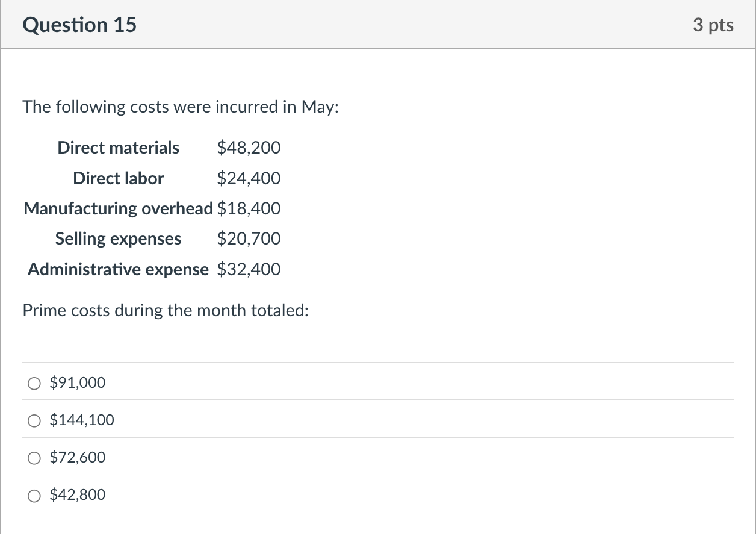Click the Selling expenses row label
Screen dimensions: 756x536
coord(118,239)
